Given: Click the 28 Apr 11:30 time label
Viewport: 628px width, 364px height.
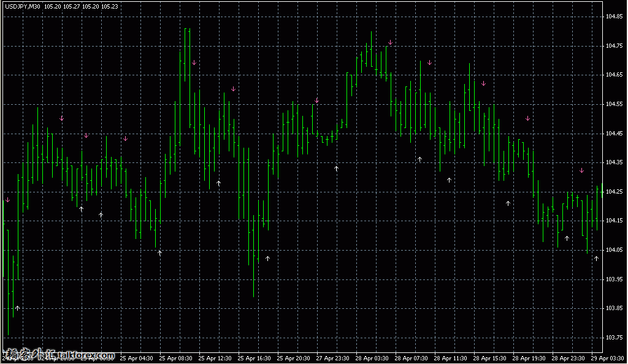Looking at the screenshot, I should click(x=450, y=358).
